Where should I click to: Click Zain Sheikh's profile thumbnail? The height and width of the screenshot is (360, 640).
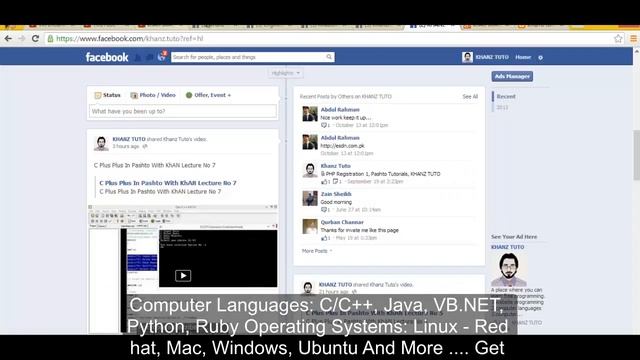point(310,199)
